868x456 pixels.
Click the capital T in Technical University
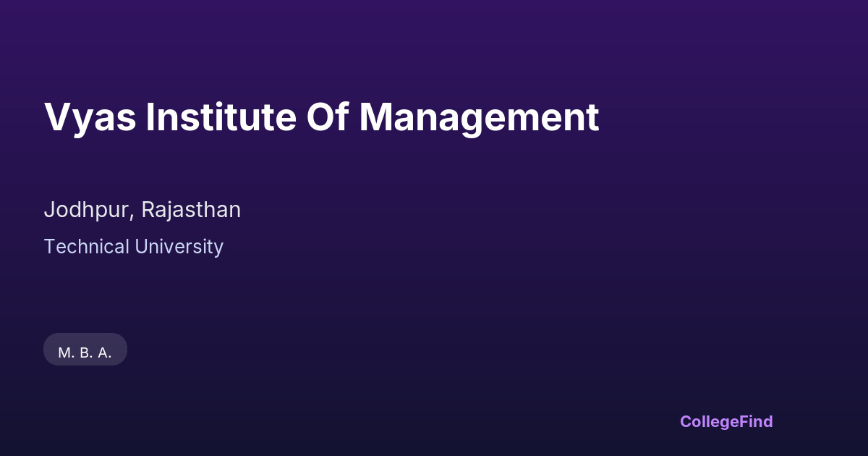click(49, 247)
